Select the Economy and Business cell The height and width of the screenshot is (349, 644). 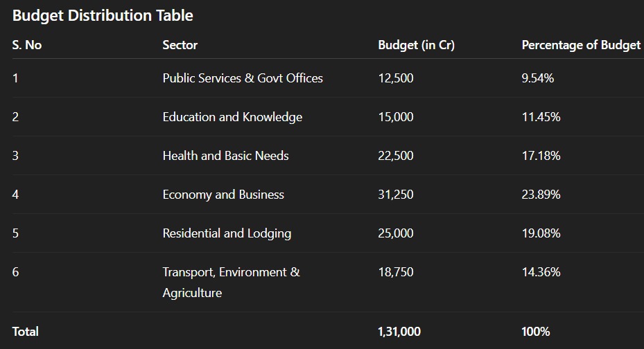(x=223, y=195)
